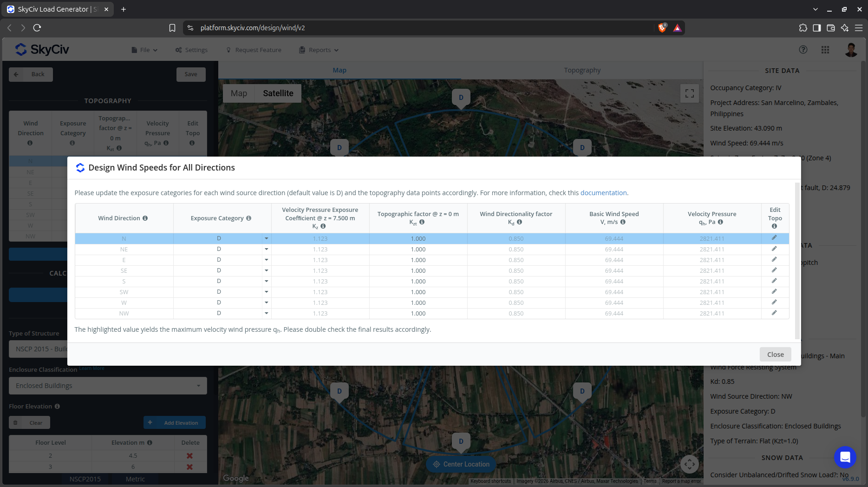Screen dimensions: 868x487
Task: Edit topography for the NE direction row
Action: [774, 249]
